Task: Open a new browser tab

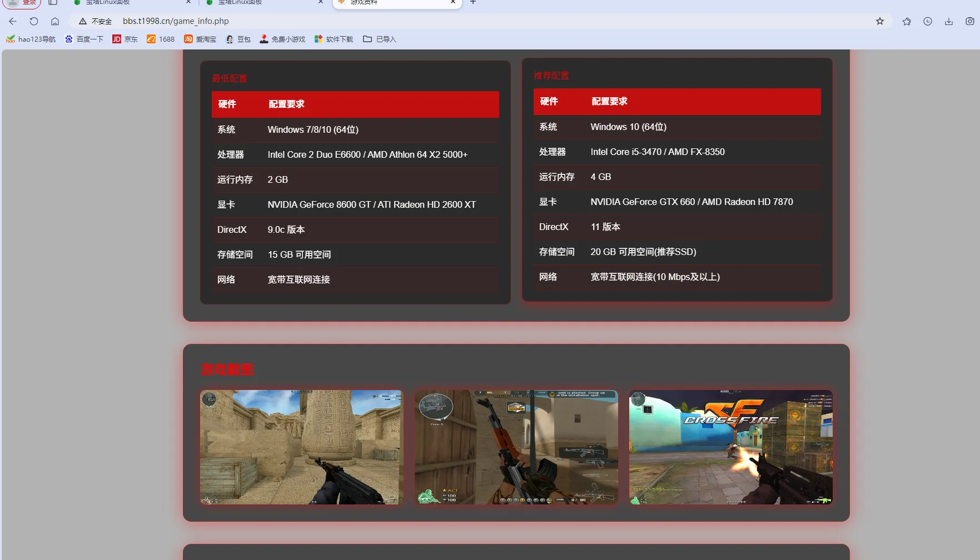Action: click(473, 2)
